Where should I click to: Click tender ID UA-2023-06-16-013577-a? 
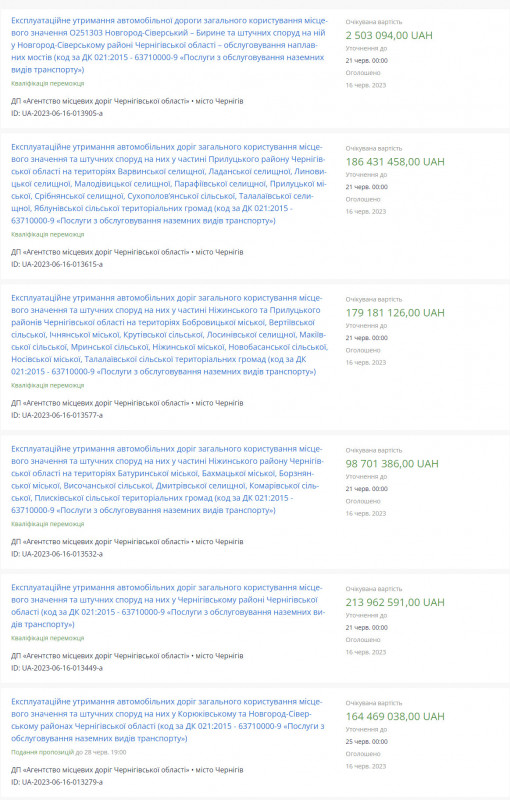tap(57, 415)
